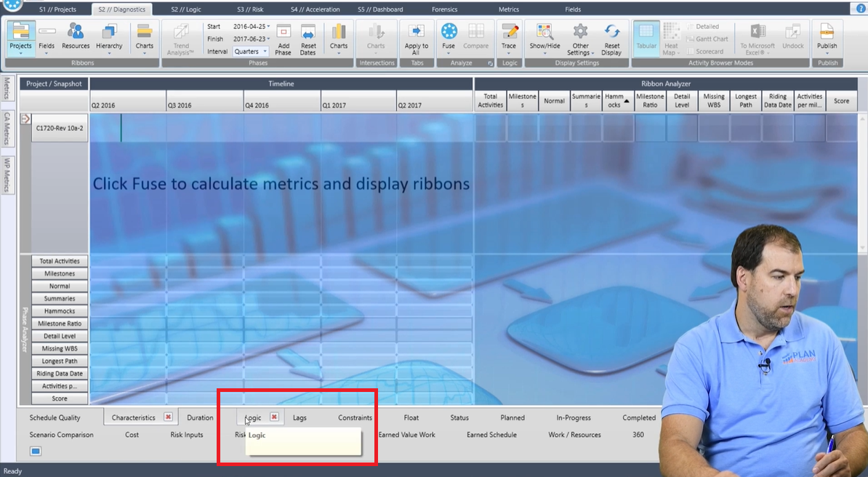
Task: Select the Constraints metric tab
Action: 355,417
